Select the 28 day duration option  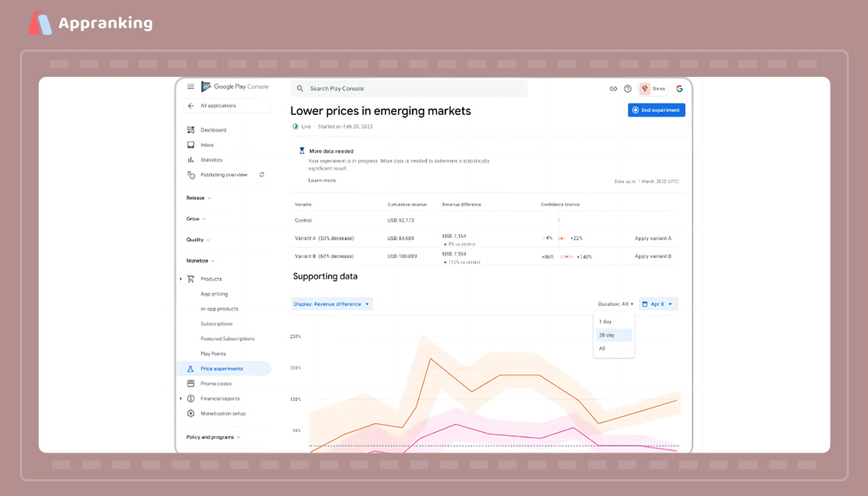611,335
